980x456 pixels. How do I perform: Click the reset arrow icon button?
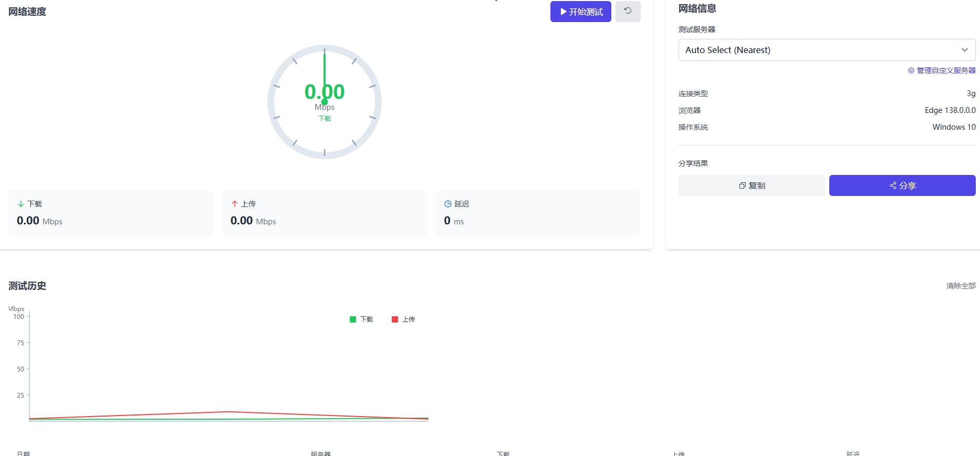628,12
